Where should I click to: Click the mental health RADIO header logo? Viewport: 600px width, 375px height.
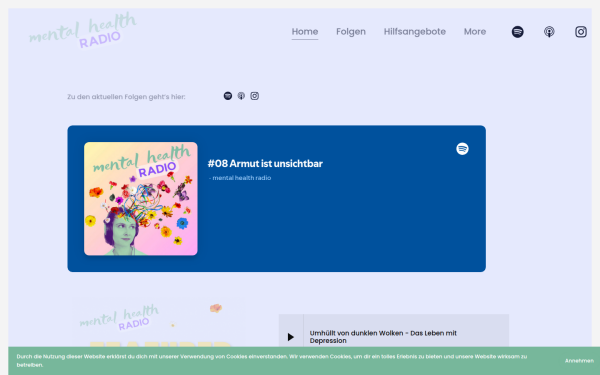pyautogui.click(x=83, y=31)
